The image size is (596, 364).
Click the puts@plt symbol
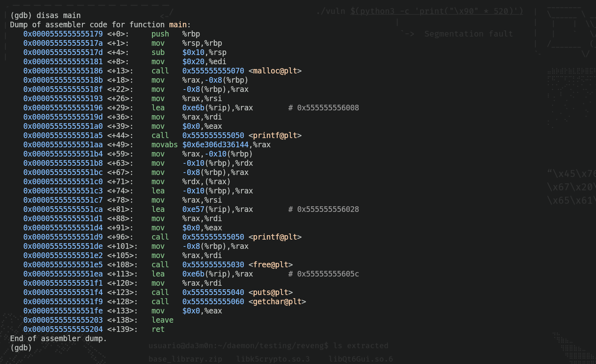tap(270, 292)
